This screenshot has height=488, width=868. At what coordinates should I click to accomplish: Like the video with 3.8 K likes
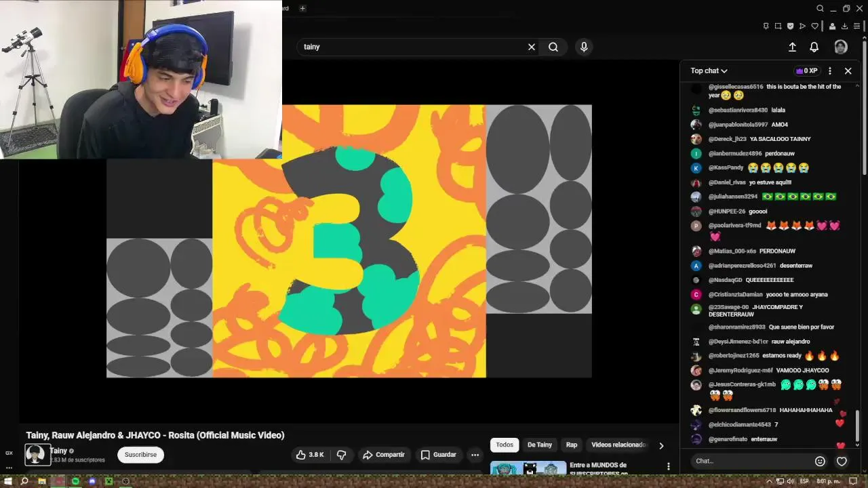310,455
